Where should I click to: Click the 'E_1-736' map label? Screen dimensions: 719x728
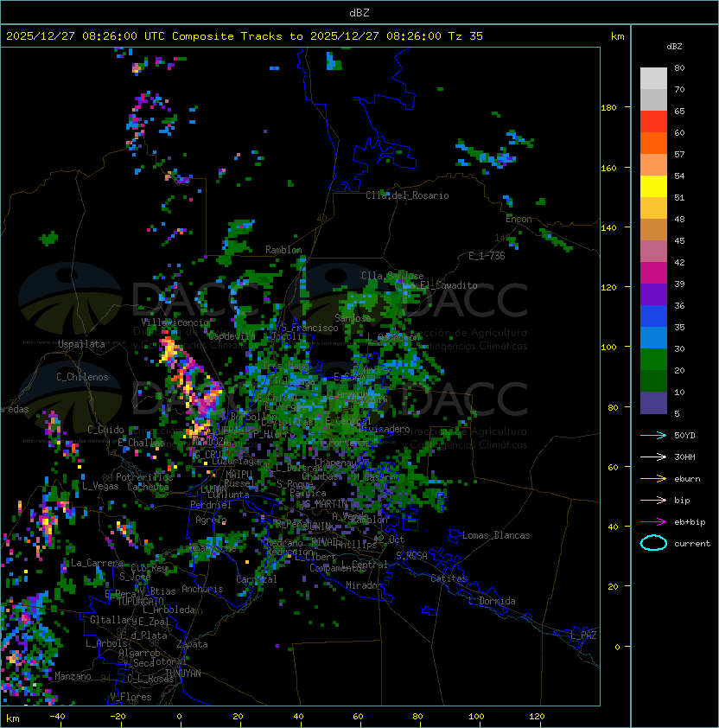tap(487, 256)
